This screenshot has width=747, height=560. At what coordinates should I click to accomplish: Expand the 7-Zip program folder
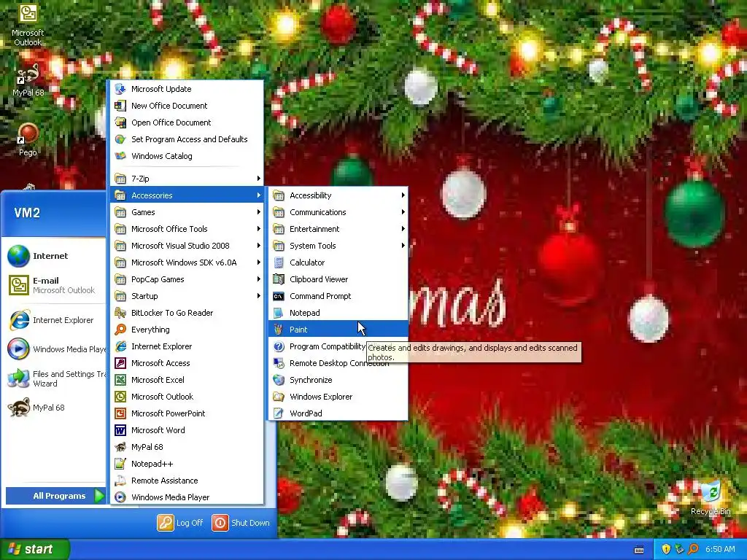tap(187, 179)
